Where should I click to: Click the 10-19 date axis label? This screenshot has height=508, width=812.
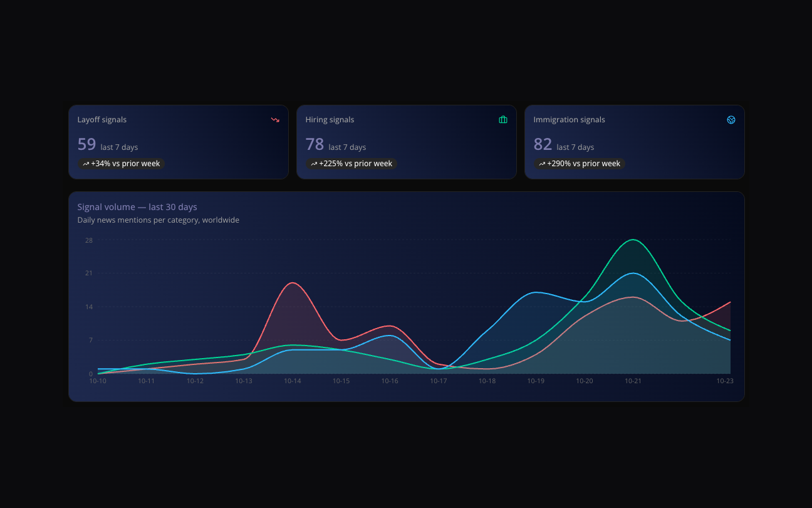(536, 381)
